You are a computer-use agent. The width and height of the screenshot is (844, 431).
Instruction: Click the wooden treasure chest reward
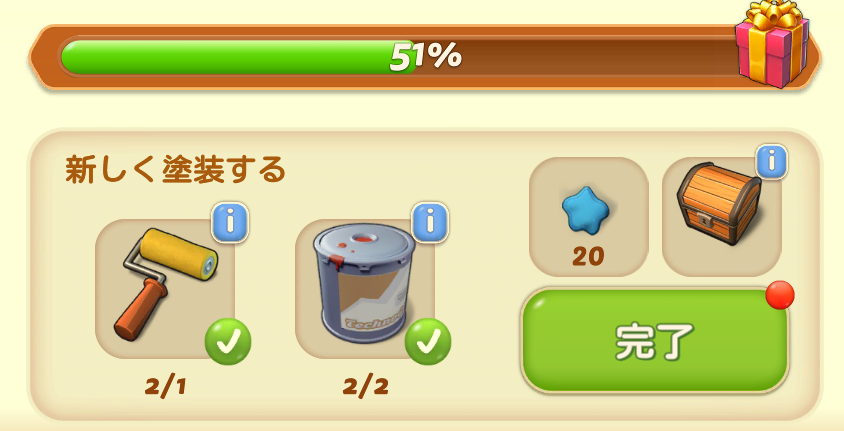click(719, 204)
